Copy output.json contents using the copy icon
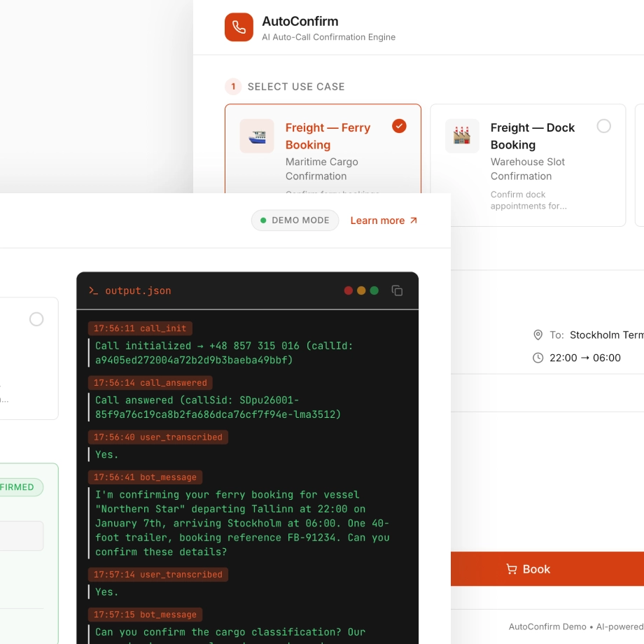The height and width of the screenshot is (644, 644). [x=397, y=290]
